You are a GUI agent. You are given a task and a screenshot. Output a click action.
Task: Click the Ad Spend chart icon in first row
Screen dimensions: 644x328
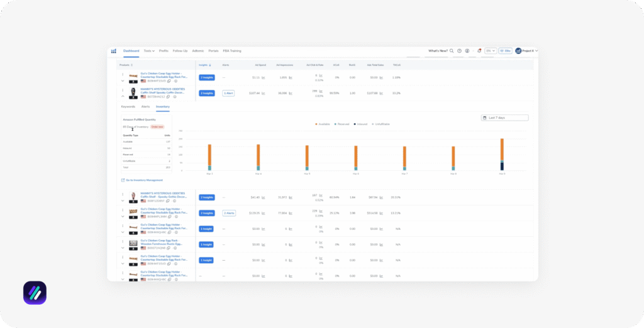pyautogui.click(x=264, y=78)
